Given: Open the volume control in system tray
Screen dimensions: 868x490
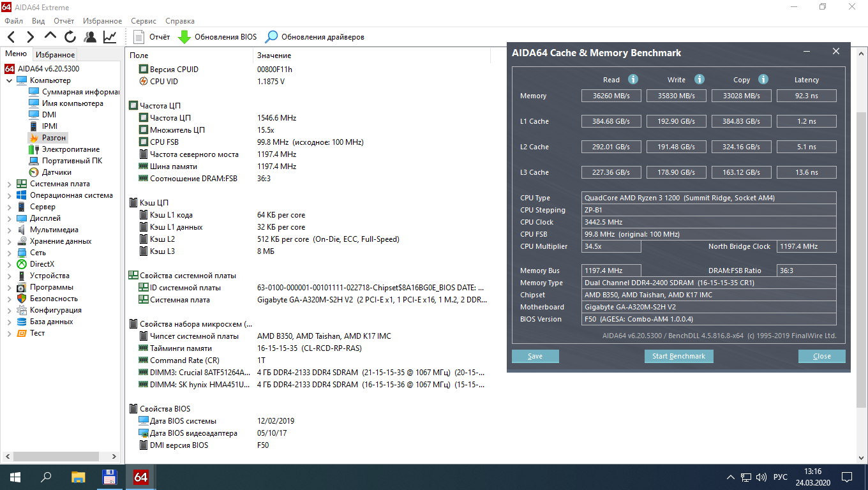Looking at the screenshot, I should coord(761,477).
